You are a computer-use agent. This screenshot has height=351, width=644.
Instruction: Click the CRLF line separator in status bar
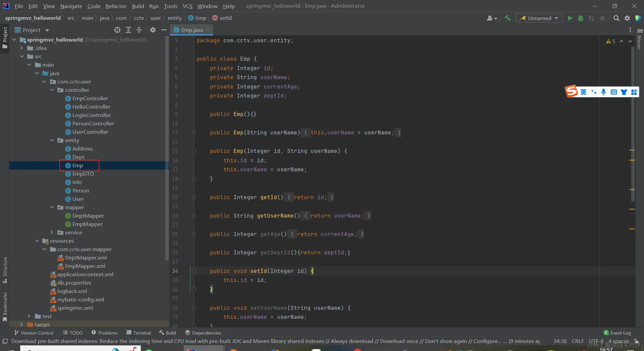(578, 341)
